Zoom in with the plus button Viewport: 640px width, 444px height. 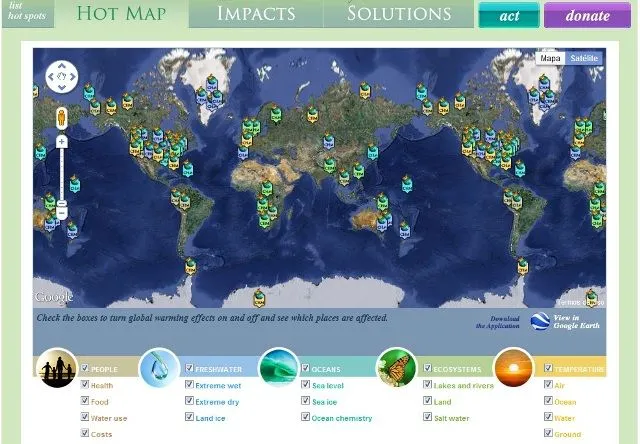coord(61,142)
